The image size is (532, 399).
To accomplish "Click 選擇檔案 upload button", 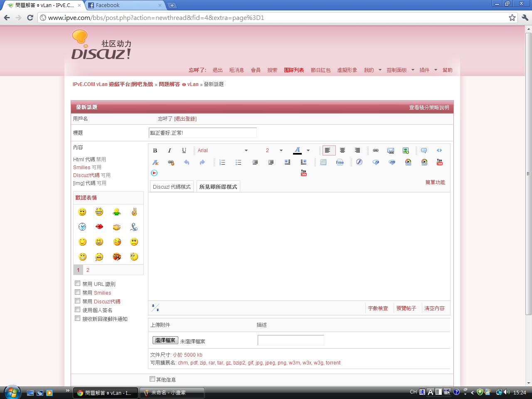I will pyautogui.click(x=165, y=340).
